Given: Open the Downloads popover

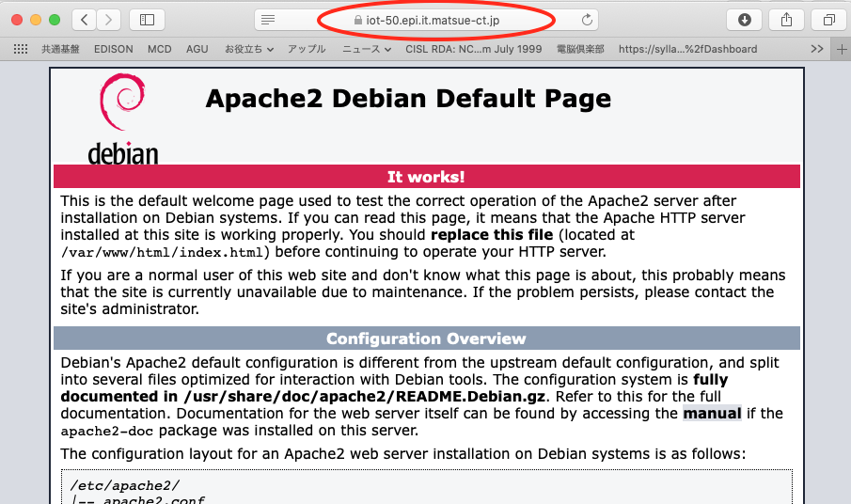Looking at the screenshot, I should [x=745, y=20].
